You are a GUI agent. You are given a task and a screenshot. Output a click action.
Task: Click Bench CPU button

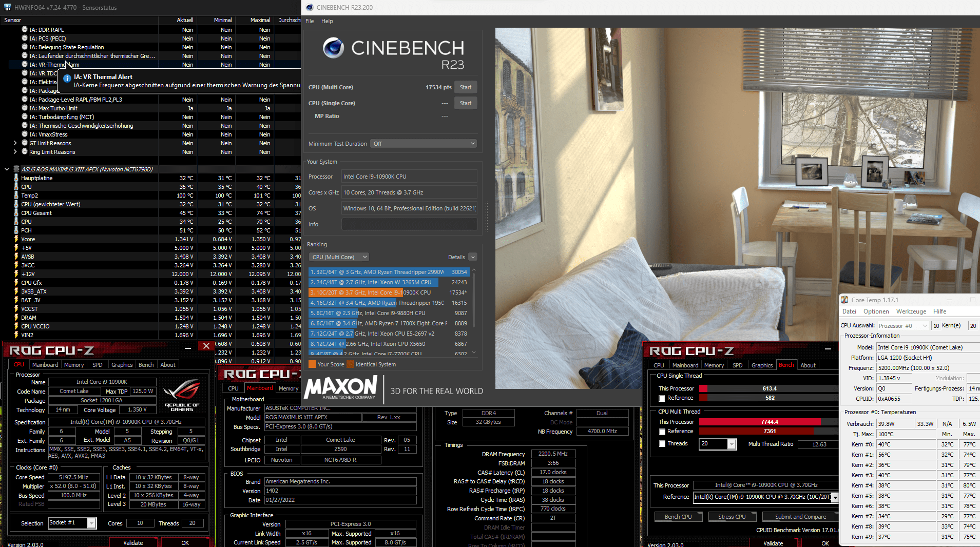(678, 517)
